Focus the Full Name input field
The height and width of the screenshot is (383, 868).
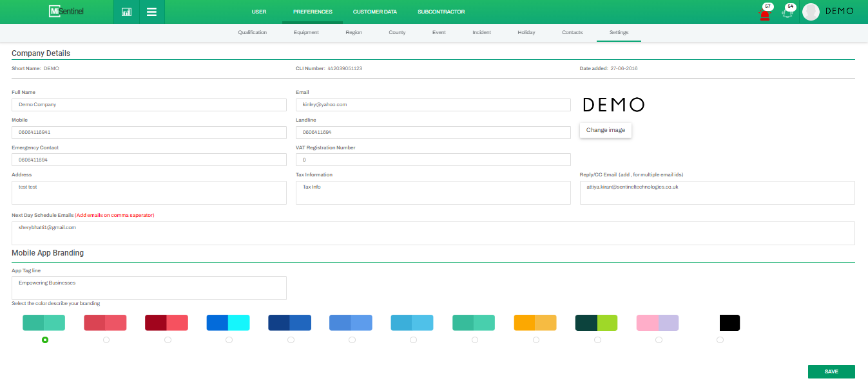coord(149,104)
